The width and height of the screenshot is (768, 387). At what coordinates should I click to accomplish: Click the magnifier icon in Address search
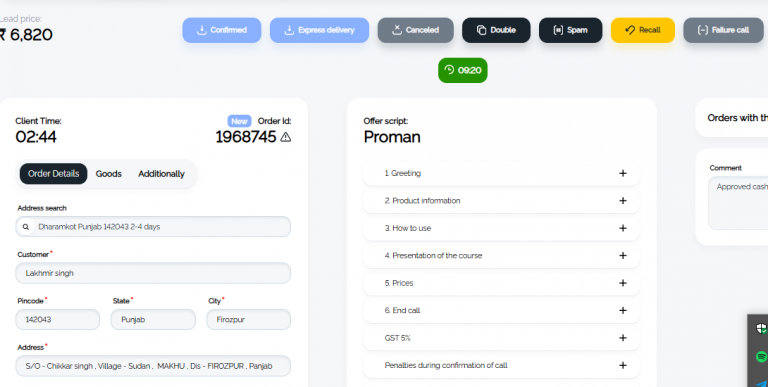[x=26, y=227]
